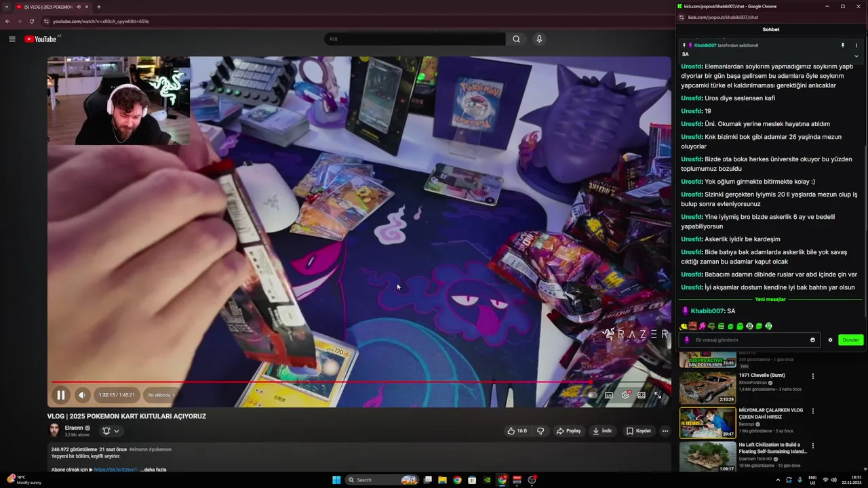
Task: Focus the YouTube 'Ara' search box
Action: [x=415, y=39]
